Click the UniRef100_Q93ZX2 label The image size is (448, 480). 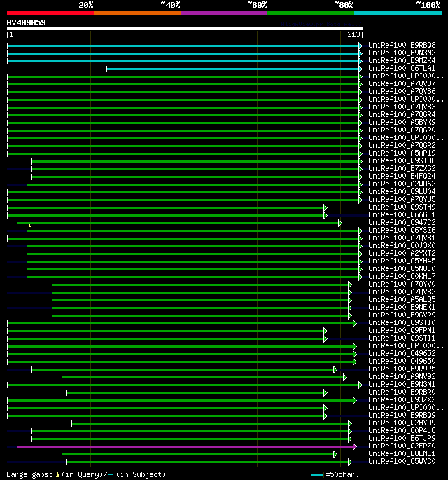(x=402, y=399)
